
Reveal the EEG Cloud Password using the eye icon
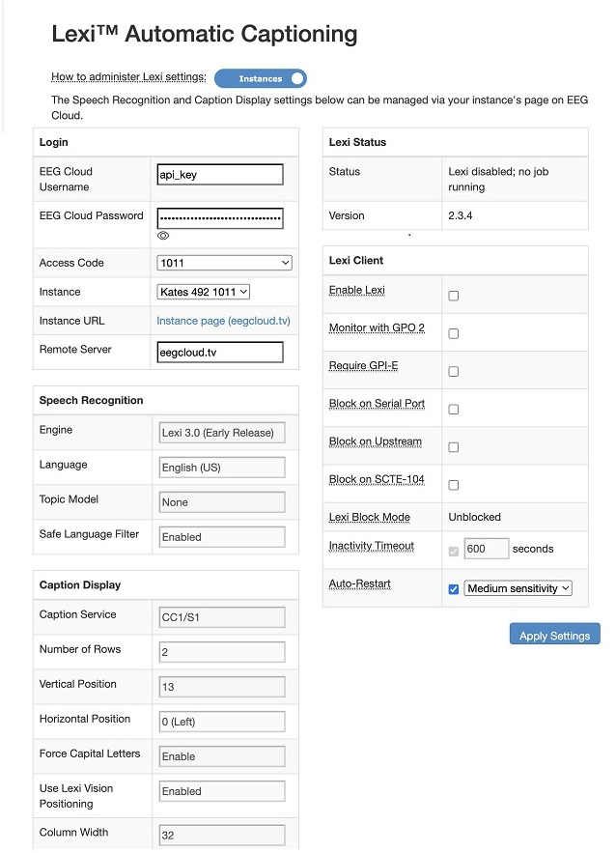tap(164, 236)
